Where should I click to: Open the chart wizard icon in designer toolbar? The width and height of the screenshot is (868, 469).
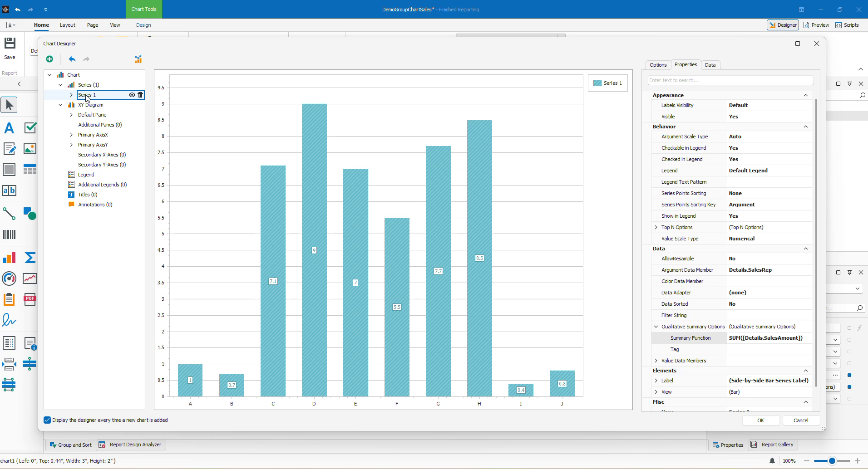click(x=138, y=59)
